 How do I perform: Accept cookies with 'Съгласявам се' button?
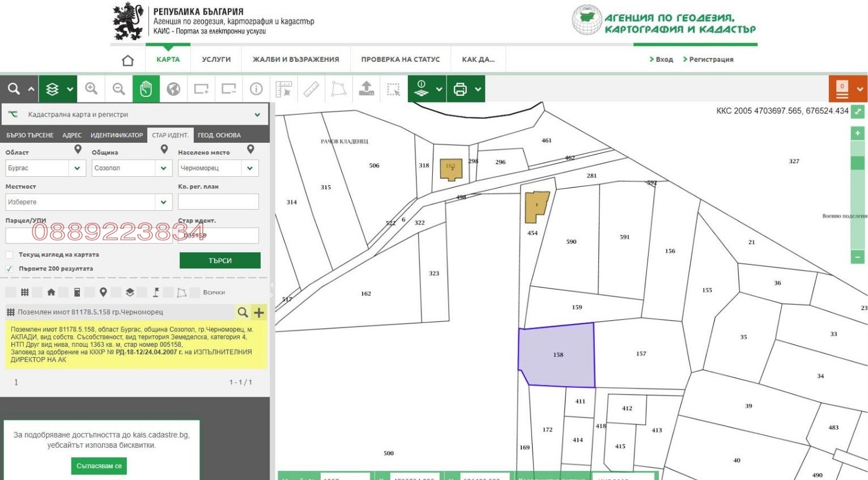pyautogui.click(x=99, y=466)
